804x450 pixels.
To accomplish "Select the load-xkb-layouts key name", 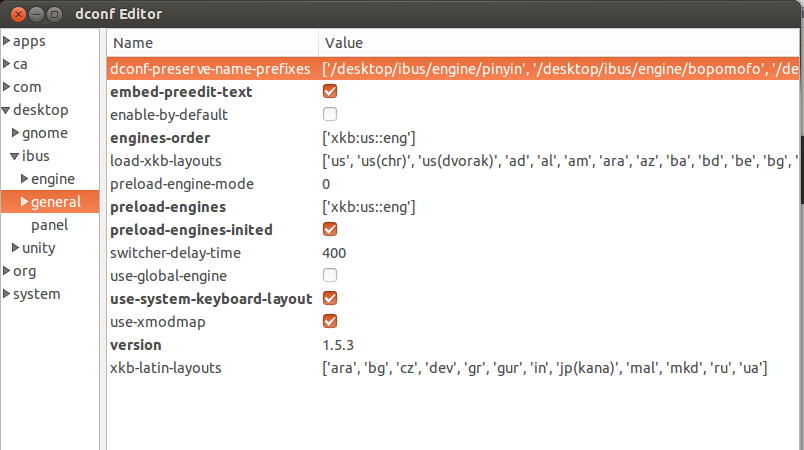I will click(166, 161).
